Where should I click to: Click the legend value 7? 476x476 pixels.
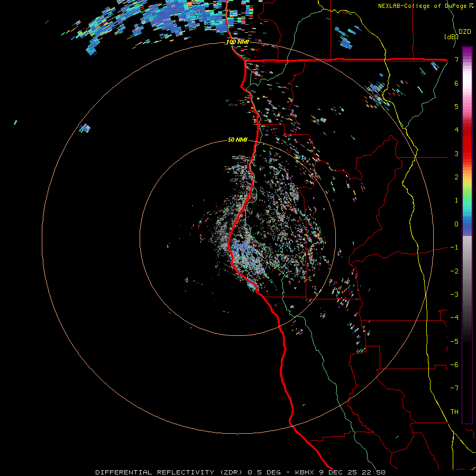pyautogui.click(x=456, y=59)
